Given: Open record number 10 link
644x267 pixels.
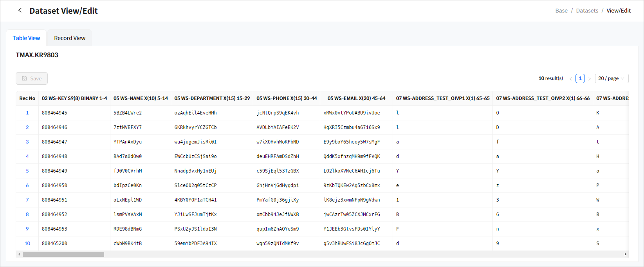Looking at the screenshot, I should 27,243.
